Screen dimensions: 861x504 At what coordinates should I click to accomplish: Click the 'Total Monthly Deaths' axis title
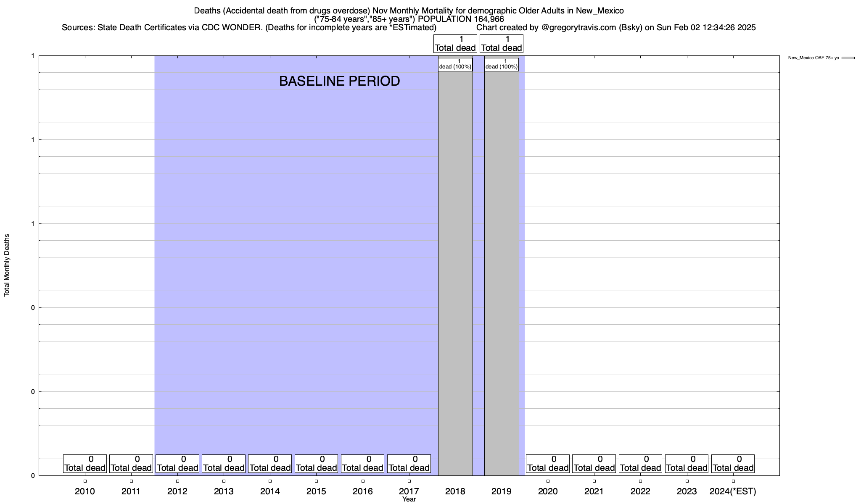pos(7,265)
